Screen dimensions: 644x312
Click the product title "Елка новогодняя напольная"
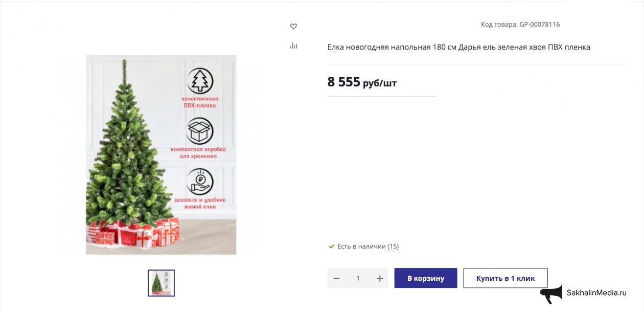click(x=458, y=47)
